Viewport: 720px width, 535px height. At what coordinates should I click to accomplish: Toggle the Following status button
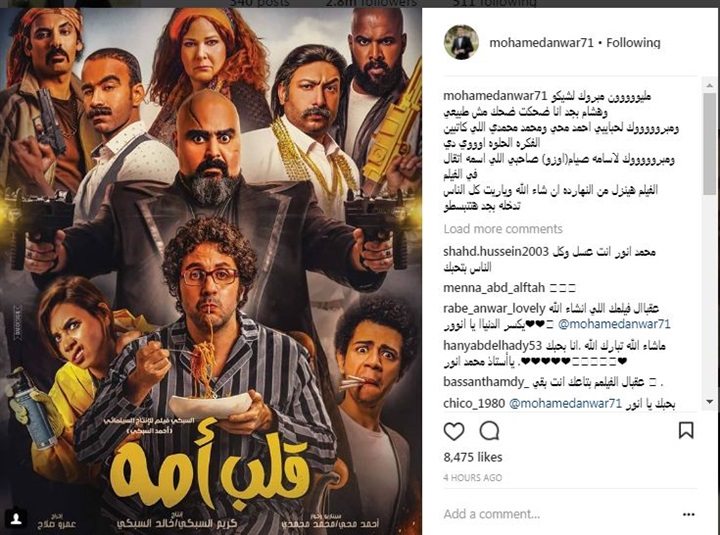click(x=633, y=43)
